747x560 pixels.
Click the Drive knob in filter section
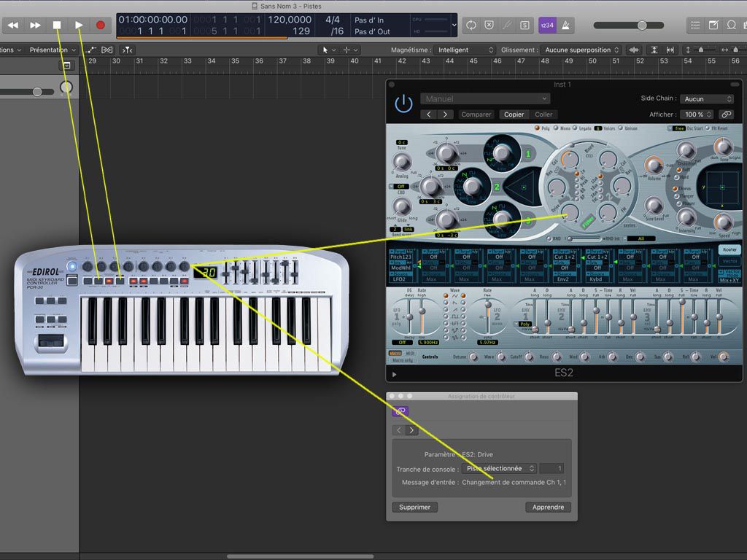(x=570, y=212)
